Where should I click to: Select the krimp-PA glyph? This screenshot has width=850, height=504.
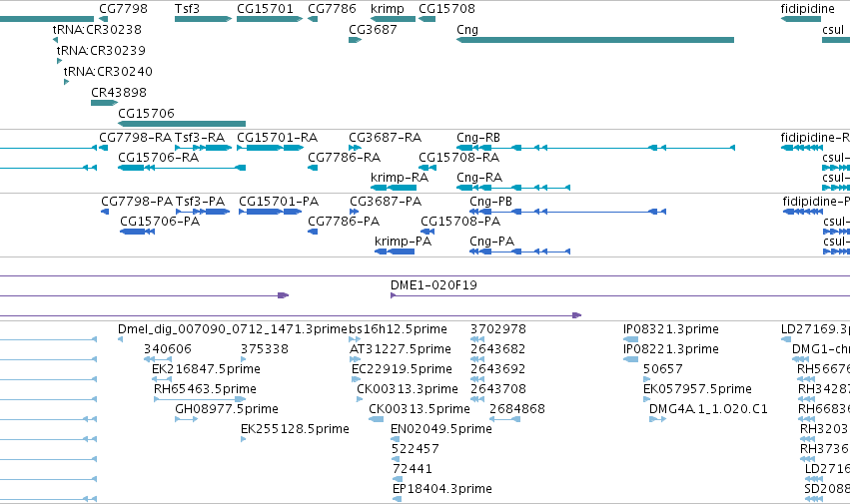(395, 252)
